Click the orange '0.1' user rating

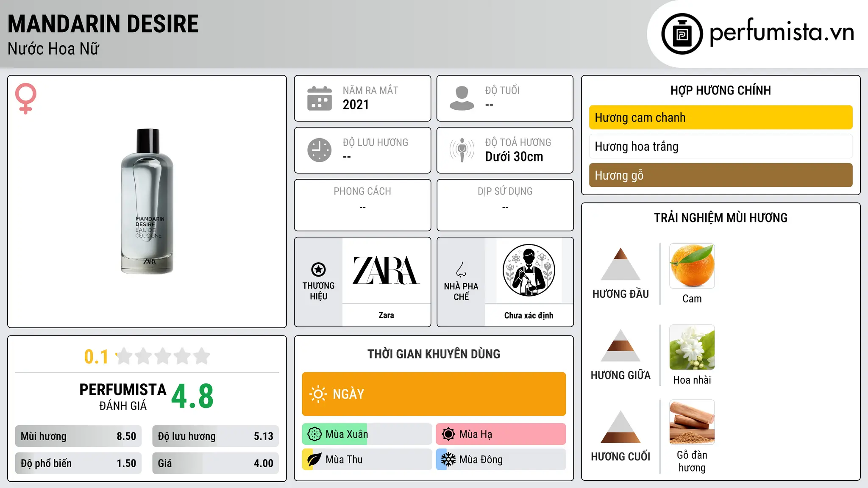pyautogui.click(x=96, y=357)
